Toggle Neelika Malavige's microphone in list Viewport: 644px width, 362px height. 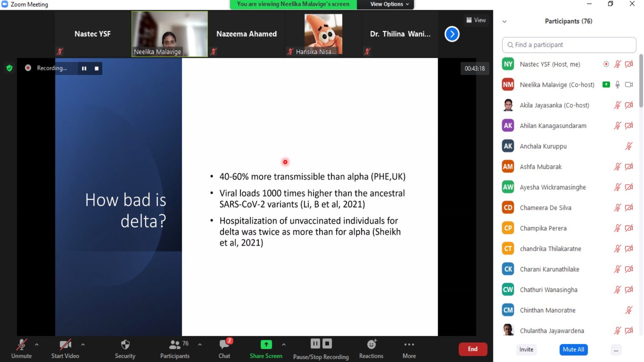pos(617,84)
